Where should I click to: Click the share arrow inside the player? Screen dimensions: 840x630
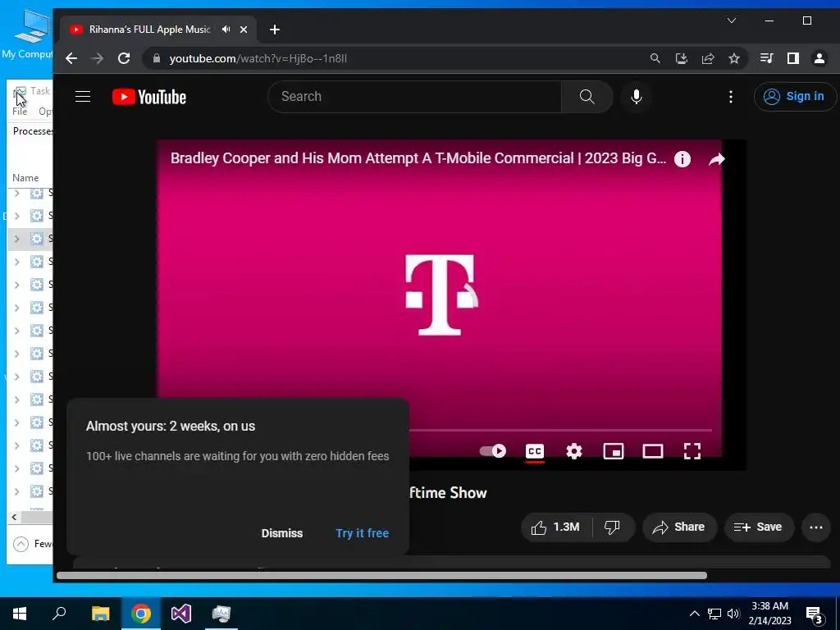click(716, 159)
